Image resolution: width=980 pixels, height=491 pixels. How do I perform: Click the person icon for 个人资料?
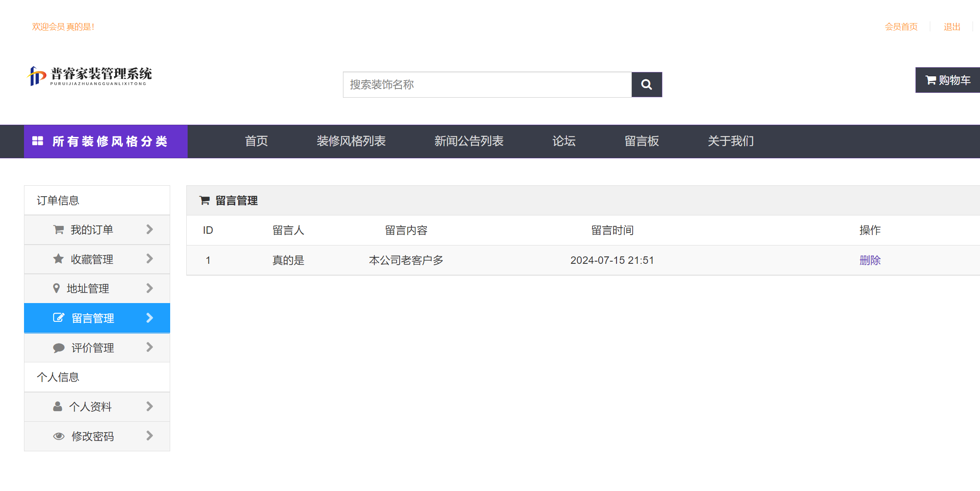[x=58, y=406]
